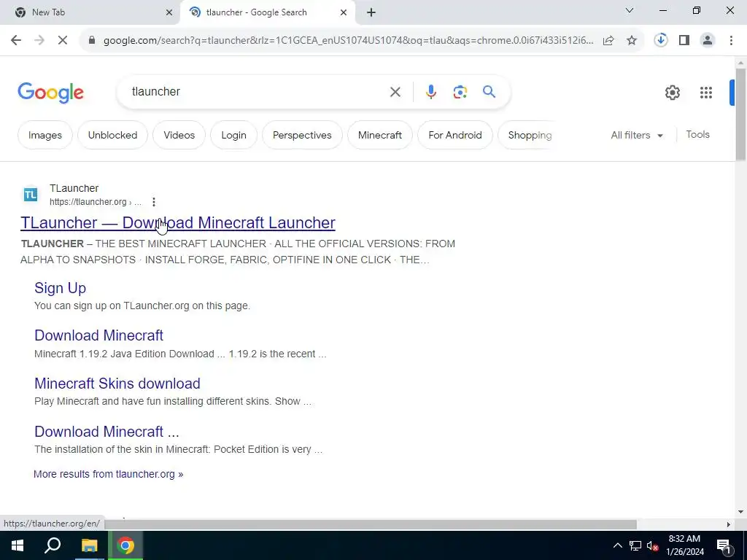Screen dimensions: 747x560
Task: Click the horizontal scrollbar thumb
Action: click(370, 524)
